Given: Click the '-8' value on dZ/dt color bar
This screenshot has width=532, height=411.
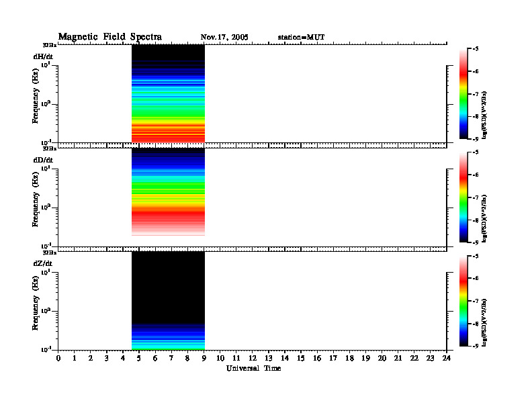Looking at the screenshot, I should [x=476, y=324].
